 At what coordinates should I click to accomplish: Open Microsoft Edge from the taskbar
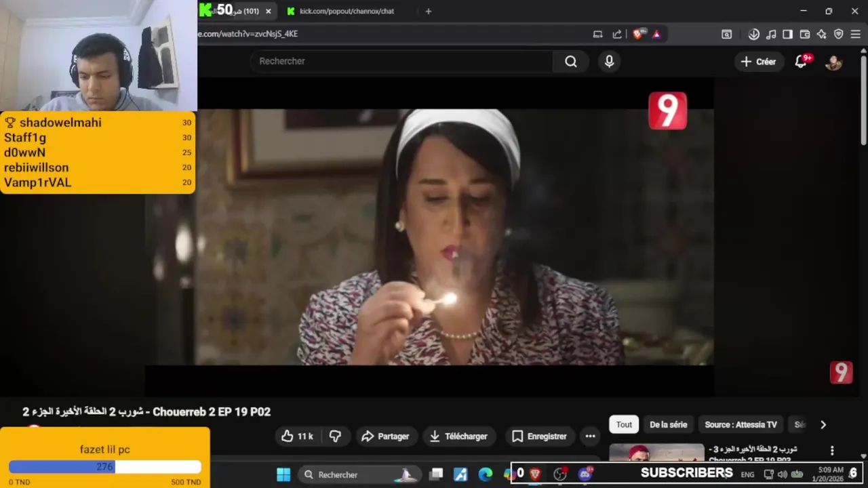pyautogui.click(x=486, y=474)
